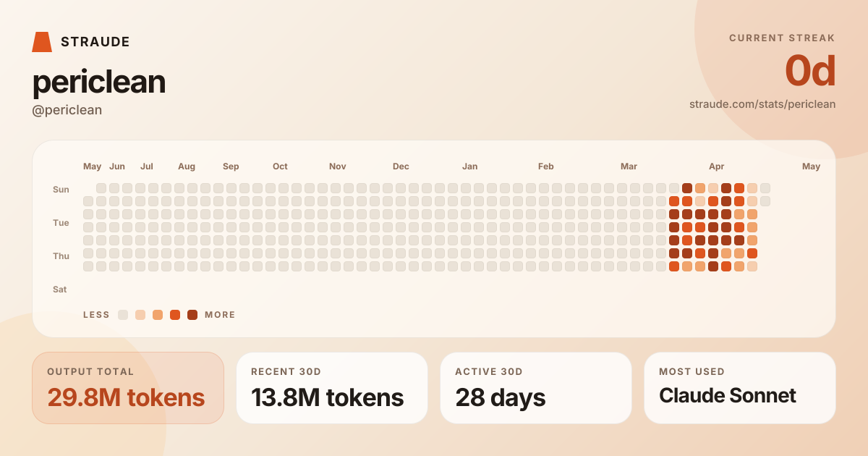
Task: Open the Most Used Claude Sonnet card
Action: [x=740, y=388]
